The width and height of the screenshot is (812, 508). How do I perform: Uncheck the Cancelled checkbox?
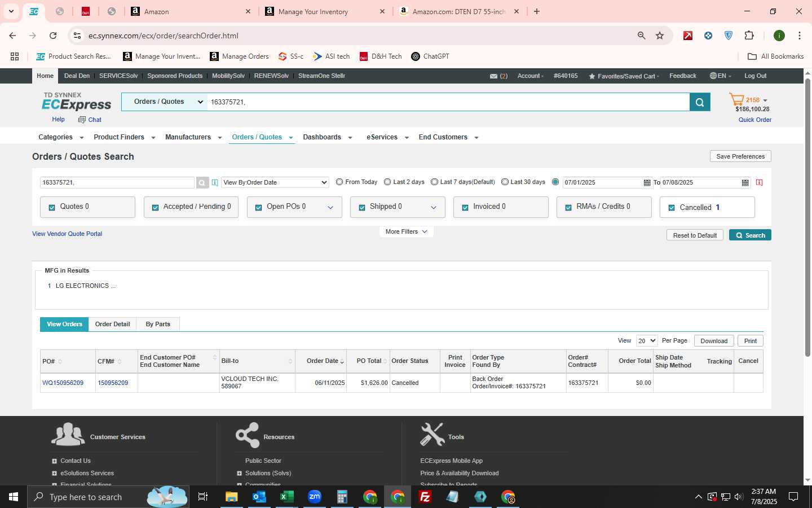672,207
